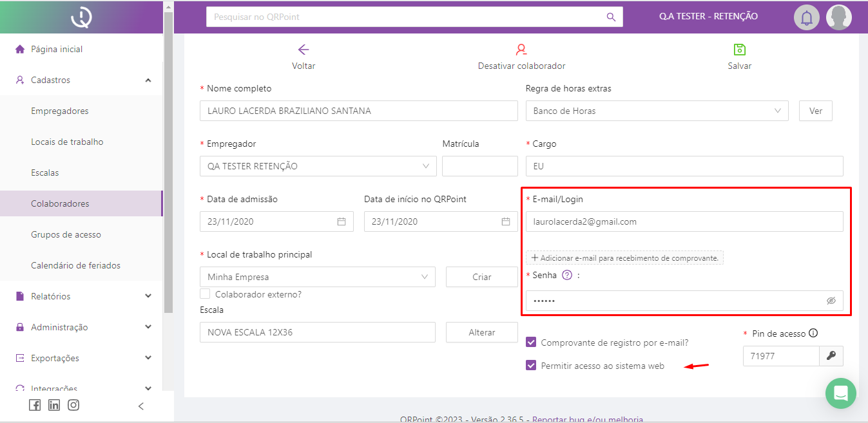Click the E-mail/Login input field
This screenshot has height=423, width=868.
684,221
